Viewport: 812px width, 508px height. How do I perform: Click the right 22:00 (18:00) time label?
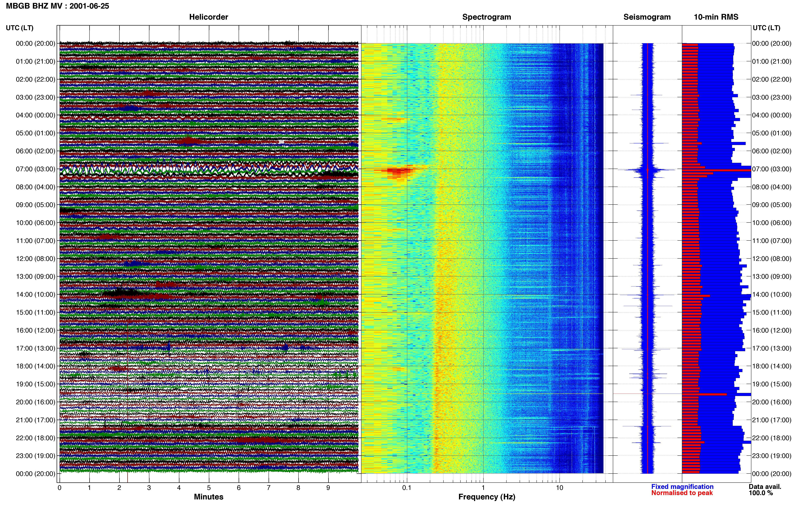click(772, 438)
